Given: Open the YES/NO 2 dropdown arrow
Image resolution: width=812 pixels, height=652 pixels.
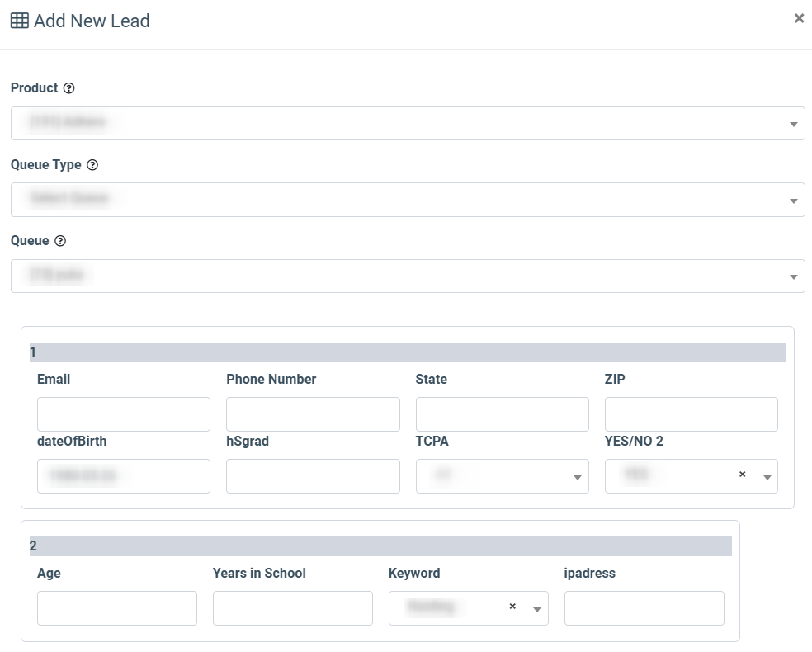Looking at the screenshot, I should (x=767, y=477).
